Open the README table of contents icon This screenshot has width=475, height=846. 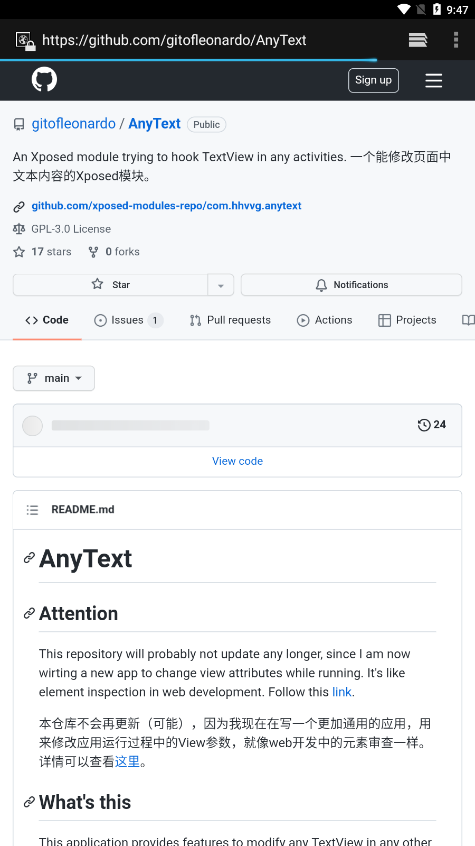point(32,510)
